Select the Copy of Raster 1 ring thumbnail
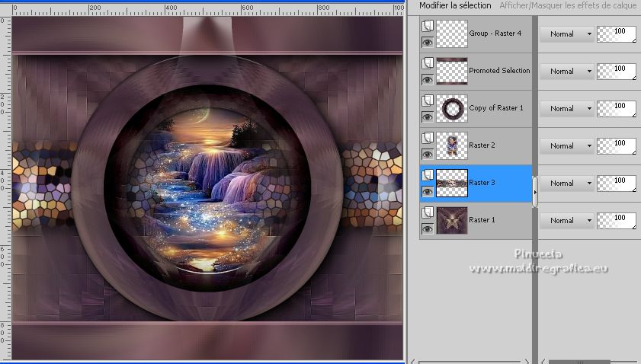This screenshot has height=364, width=641. click(452, 109)
